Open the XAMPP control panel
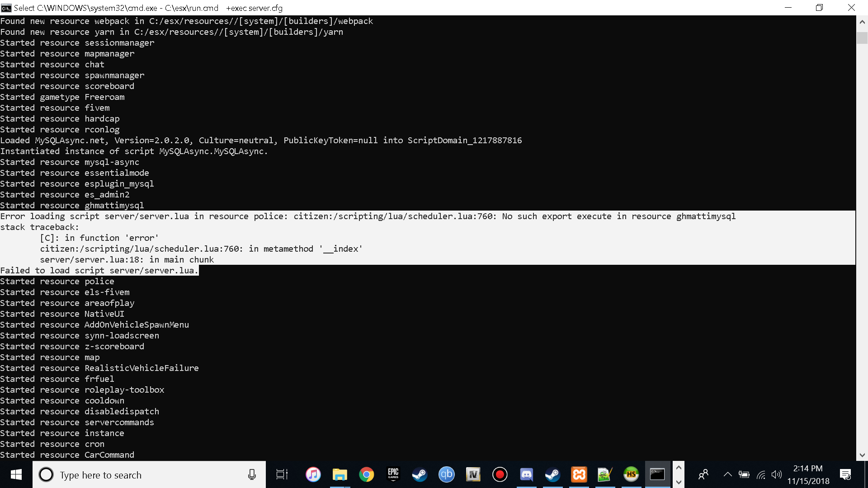This screenshot has height=488, width=868. [579, 474]
